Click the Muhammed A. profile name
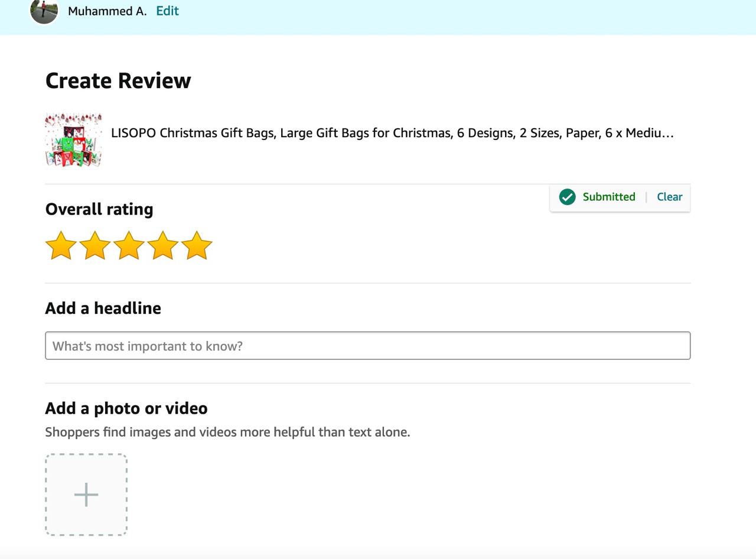The height and width of the screenshot is (559, 756). (107, 11)
